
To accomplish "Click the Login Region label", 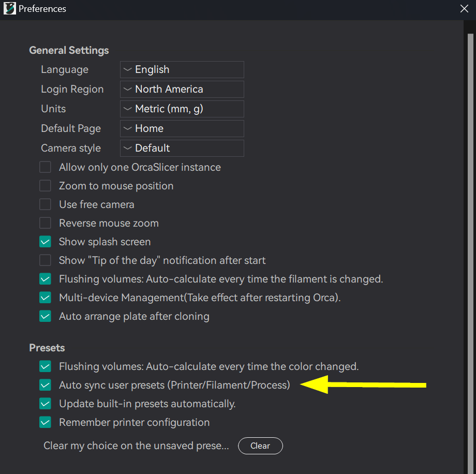I will pyautogui.click(x=72, y=90).
